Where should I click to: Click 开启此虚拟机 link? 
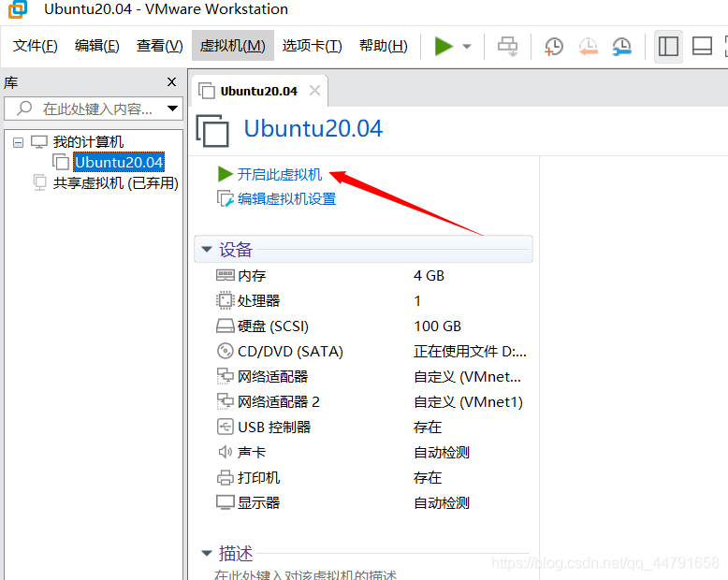[280, 174]
